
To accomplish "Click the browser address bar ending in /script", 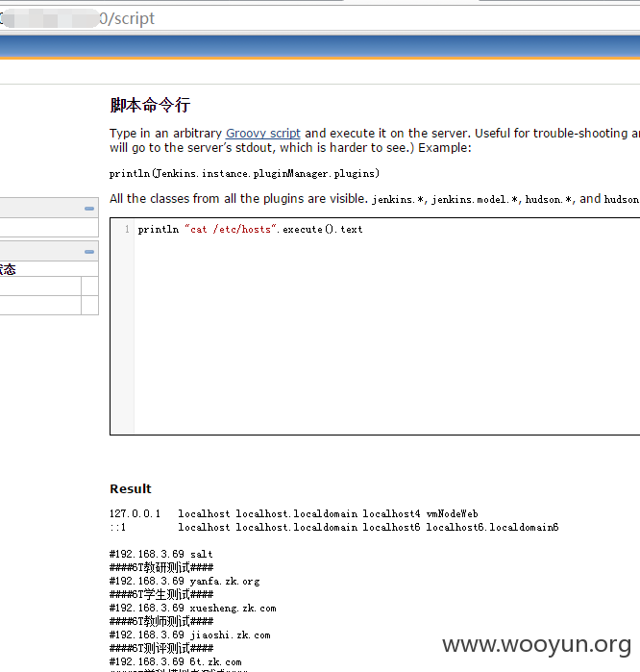I will [320, 18].
